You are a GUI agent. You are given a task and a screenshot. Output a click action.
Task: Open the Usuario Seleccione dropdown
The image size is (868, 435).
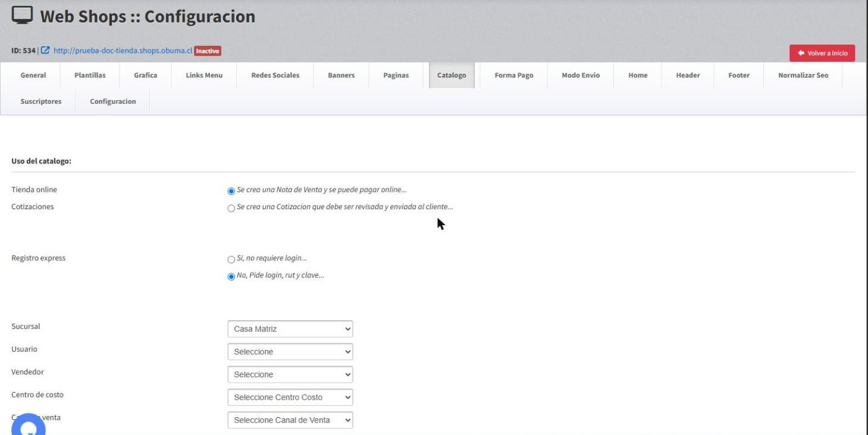[x=290, y=352]
